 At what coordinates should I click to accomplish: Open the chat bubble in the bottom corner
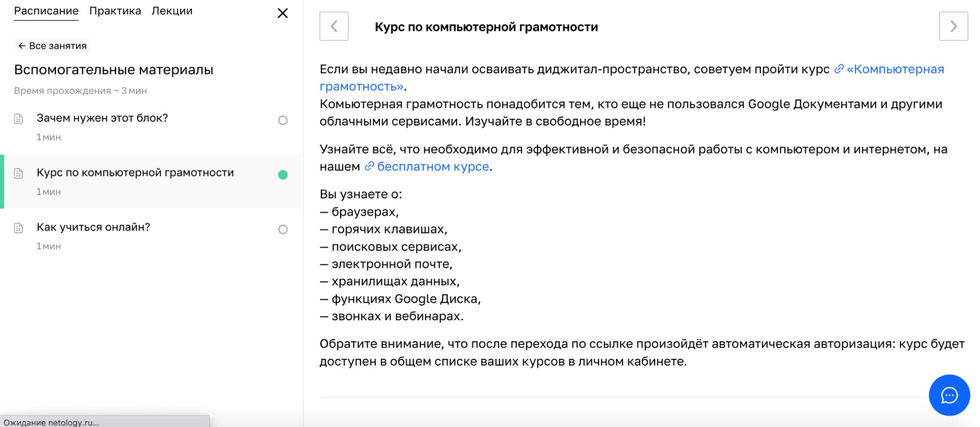point(949,396)
